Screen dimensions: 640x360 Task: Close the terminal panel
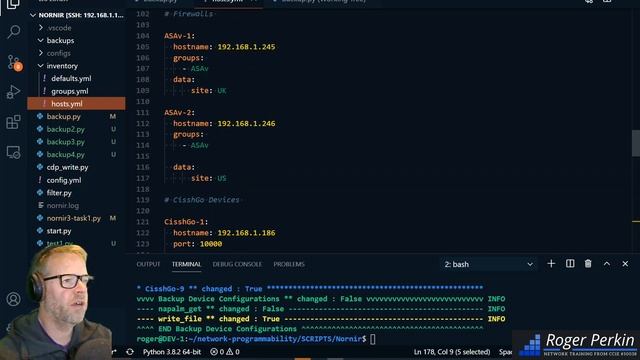tap(625, 264)
